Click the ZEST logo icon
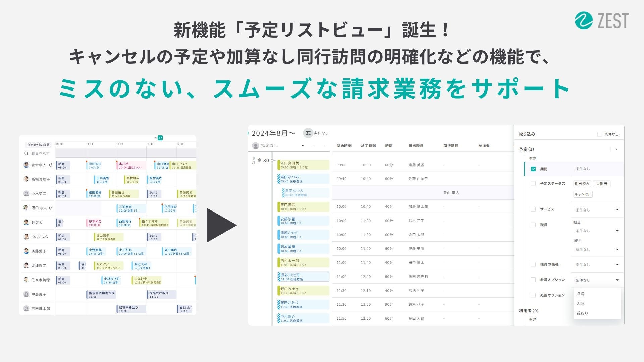The image size is (644, 362). (584, 21)
